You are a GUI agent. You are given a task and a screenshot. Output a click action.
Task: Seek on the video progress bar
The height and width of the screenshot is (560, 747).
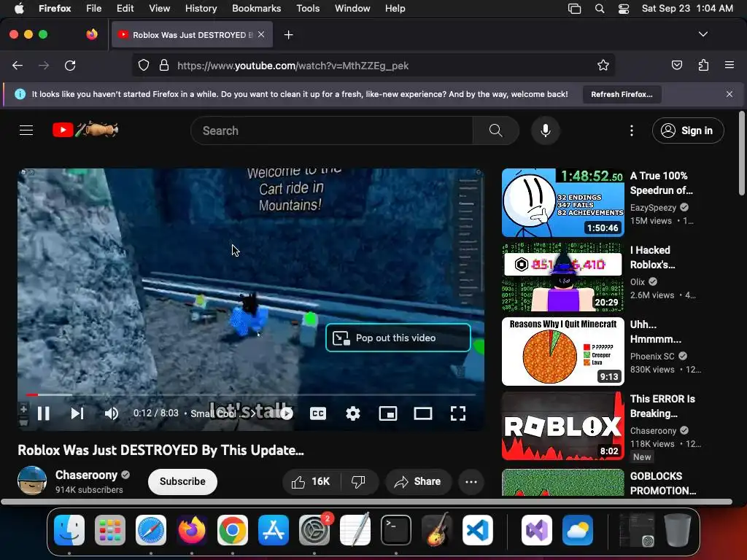point(251,394)
